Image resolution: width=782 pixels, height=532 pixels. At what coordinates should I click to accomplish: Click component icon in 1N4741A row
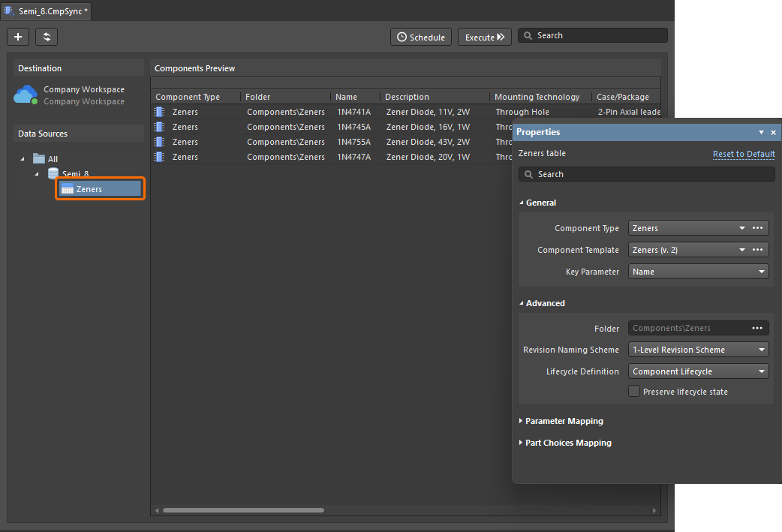[x=159, y=112]
